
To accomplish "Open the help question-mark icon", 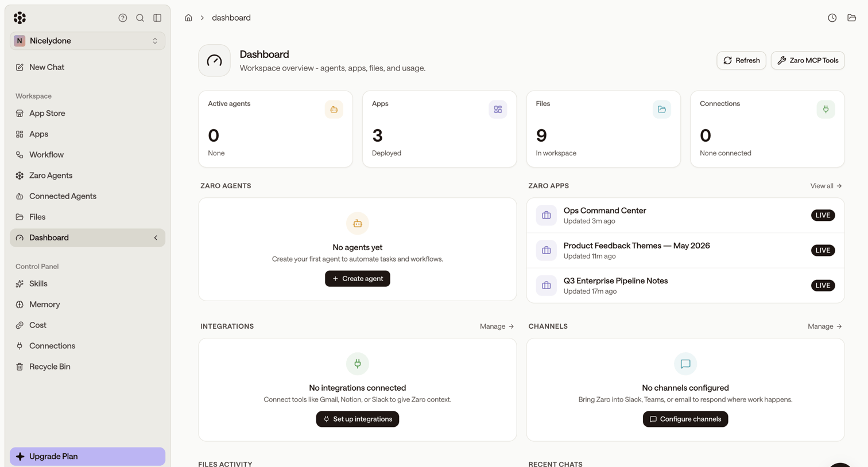I will coord(123,18).
